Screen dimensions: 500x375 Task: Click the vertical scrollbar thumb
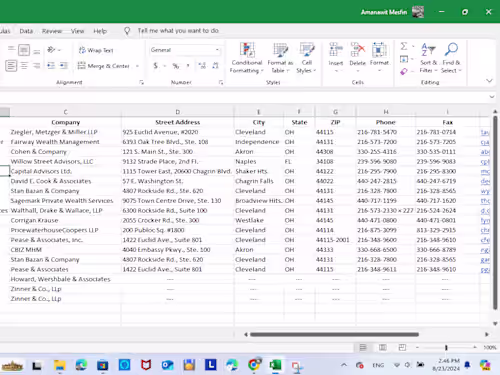click(x=495, y=212)
